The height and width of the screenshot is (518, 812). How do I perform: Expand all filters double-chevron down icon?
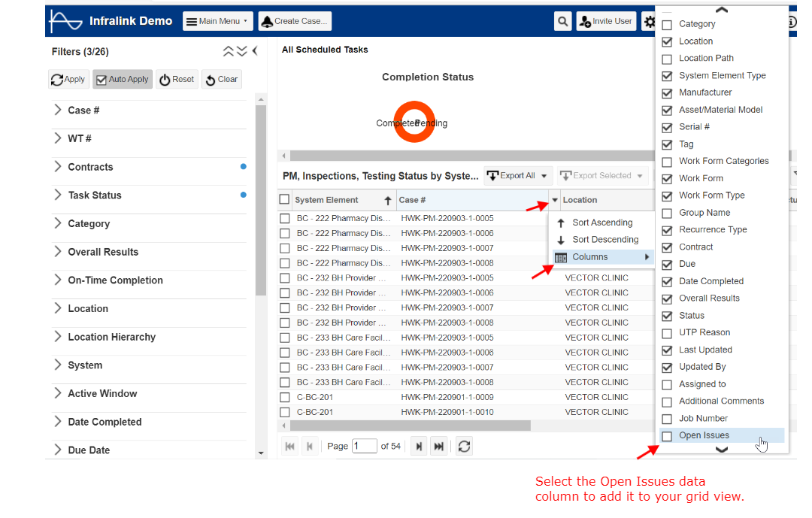[x=242, y=51]
